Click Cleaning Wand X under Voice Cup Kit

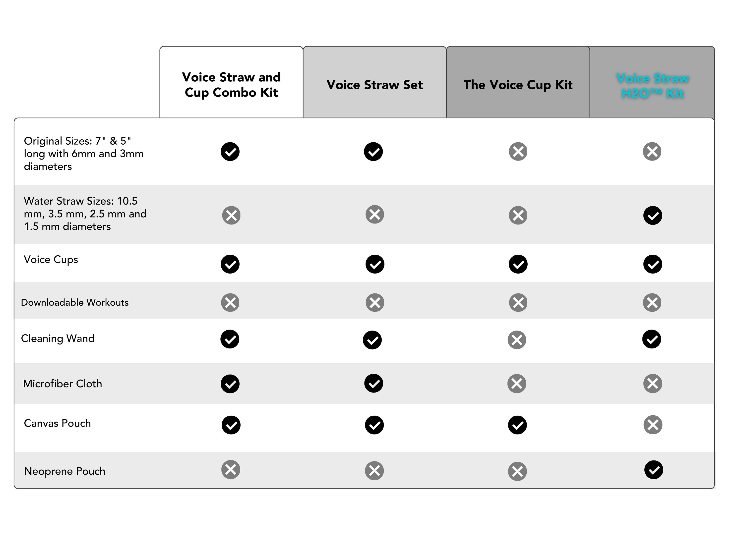tap(517, 339)
